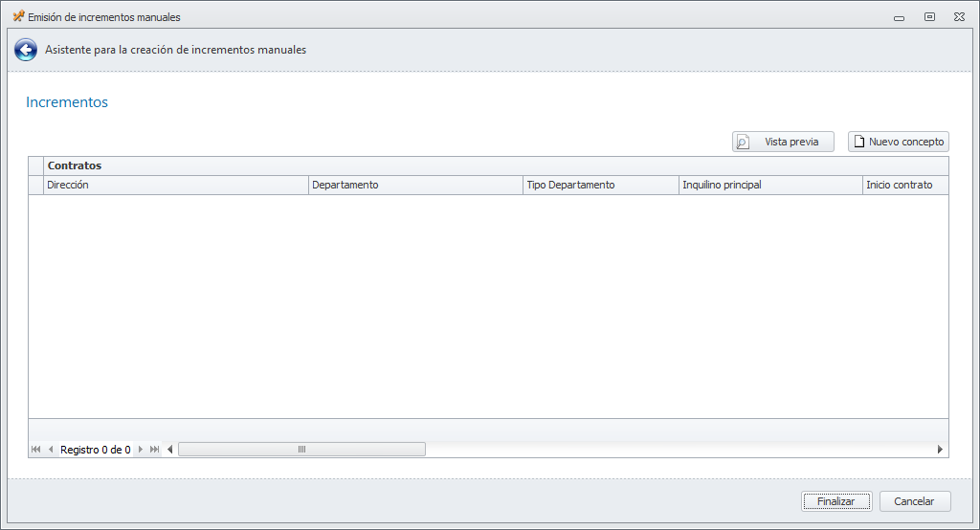Click Finalizar to finish the wizard
The height and width of the screenshot is (530, 980).
tap(836, 501)
